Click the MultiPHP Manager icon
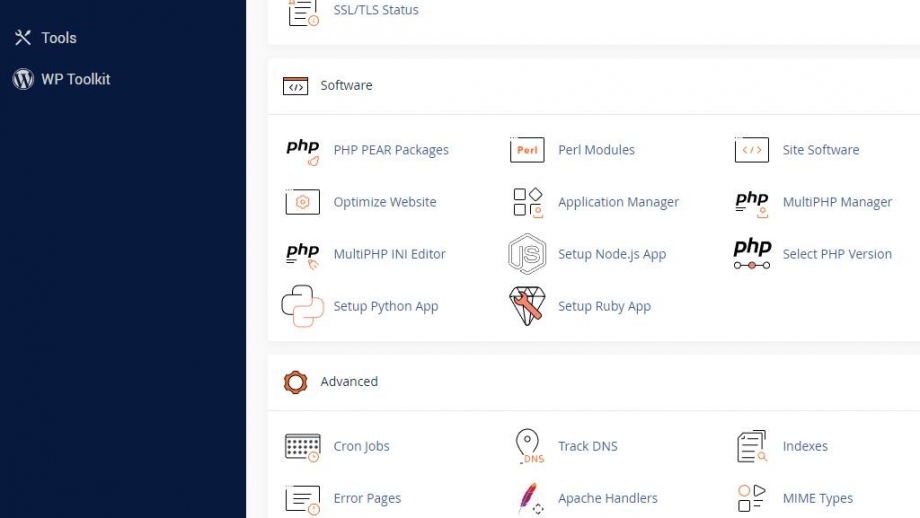Image resolution: width=920 pixels, height=518 pixels. 752,204
